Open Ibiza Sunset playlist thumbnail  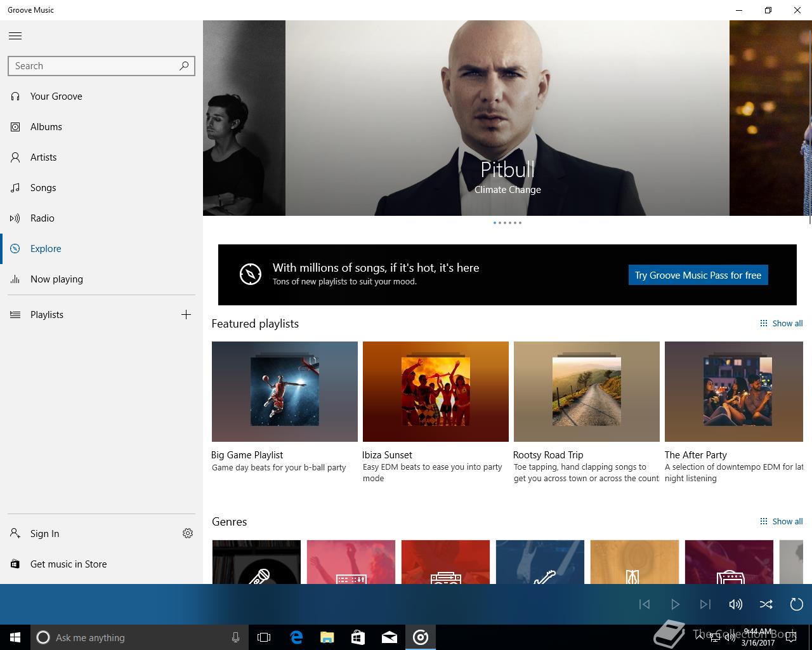(436, 392)
